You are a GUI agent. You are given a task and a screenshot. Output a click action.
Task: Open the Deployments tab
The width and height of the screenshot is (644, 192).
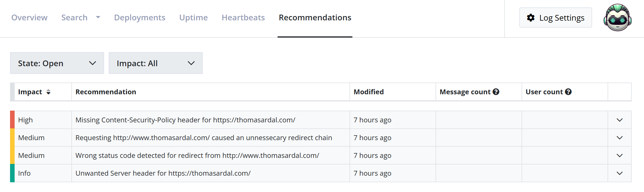140,17
